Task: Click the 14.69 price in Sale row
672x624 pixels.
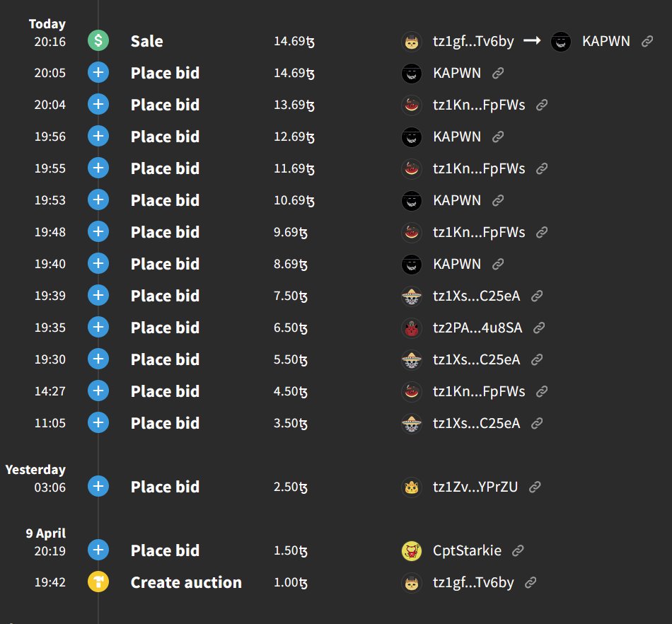Action: coord(294,41)
